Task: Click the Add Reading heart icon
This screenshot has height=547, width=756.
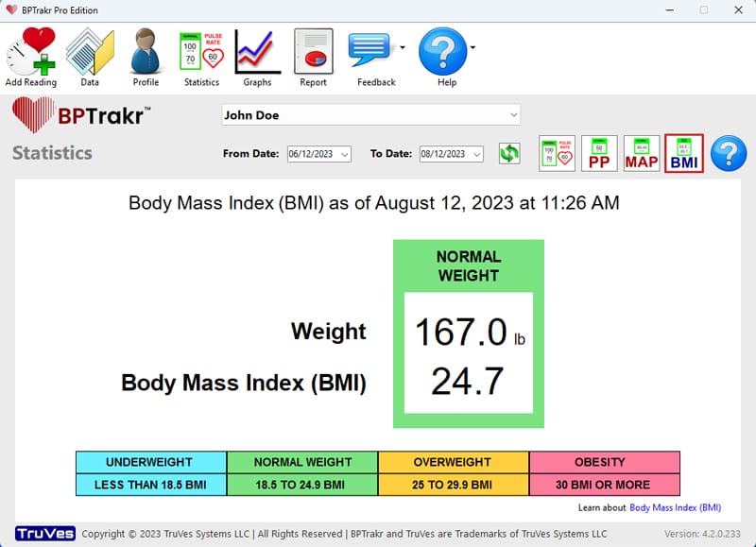Action: tap(31, 52)
